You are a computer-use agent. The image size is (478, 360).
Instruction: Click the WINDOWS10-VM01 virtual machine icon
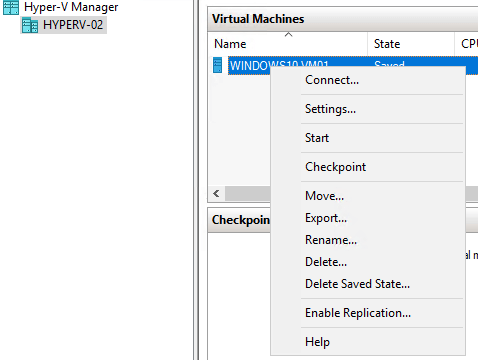[217, 65]
